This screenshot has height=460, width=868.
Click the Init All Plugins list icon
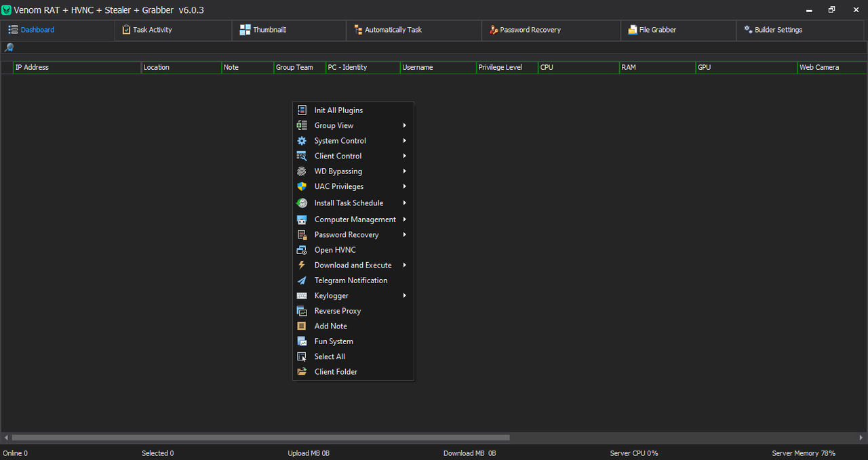coord(302,110)
